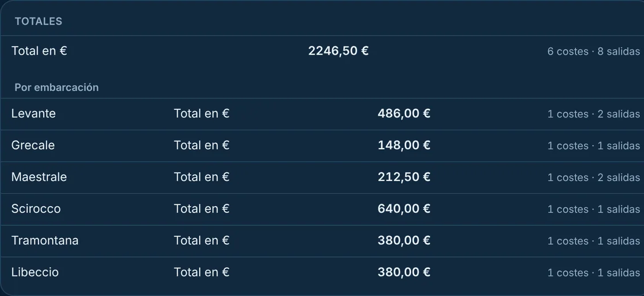The height and width of the screenshot is (296, 644).
Task: Click the Total en € label in Scirocco row
Action: [x=202, y=208]
